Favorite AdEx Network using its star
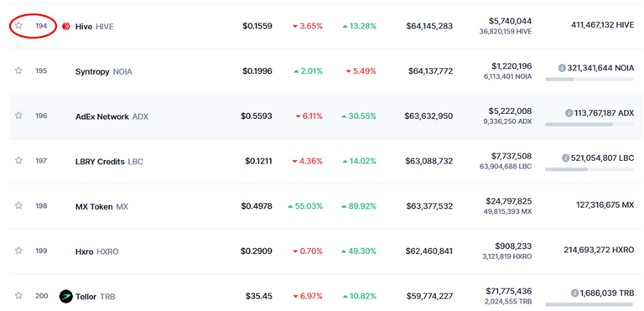Image resolution: width=644 pixels, height=311 pixels. click(18, 116)
